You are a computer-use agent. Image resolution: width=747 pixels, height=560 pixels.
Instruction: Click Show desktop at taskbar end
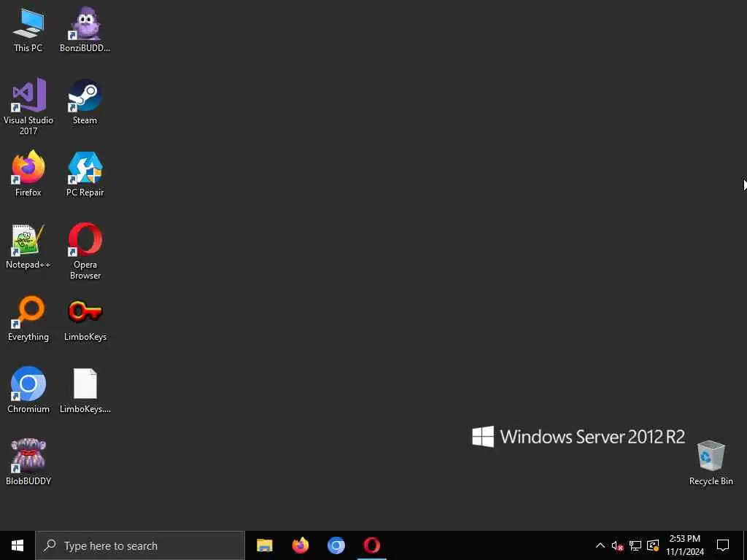click(x=745, y=545)
